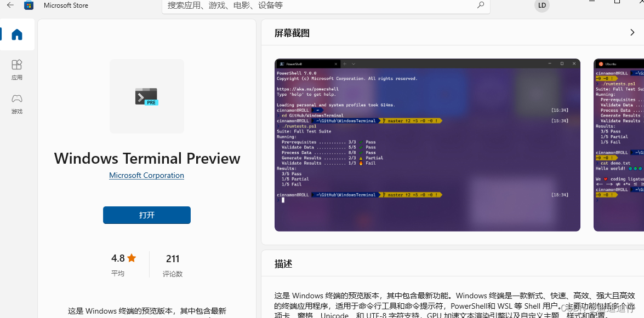This screenshot has height=318, width=644.
Task: Click the orange rating star icon
Action: click(132, 258)
